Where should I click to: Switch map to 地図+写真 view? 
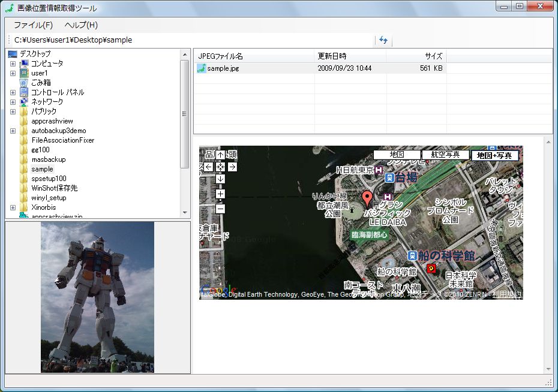click(x=494, y=155)
